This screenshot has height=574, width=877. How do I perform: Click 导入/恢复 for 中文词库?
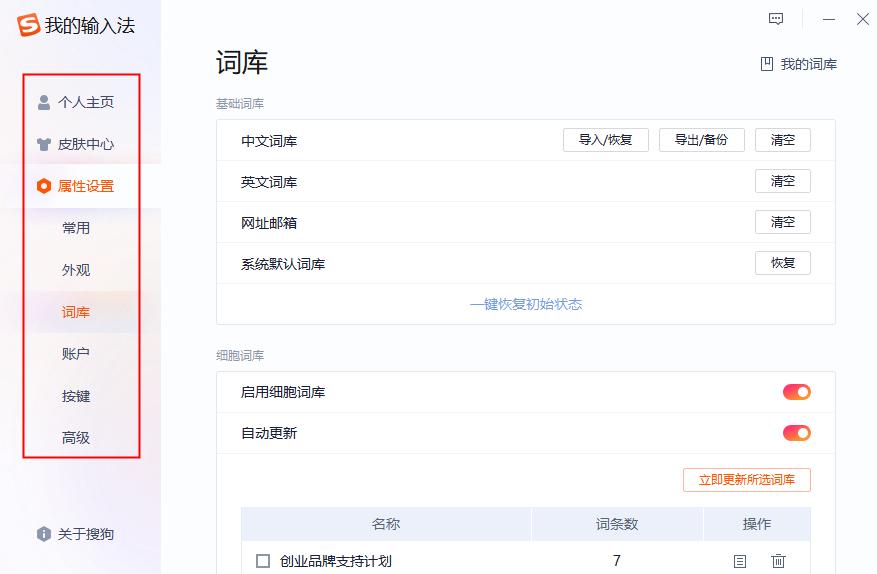pos(606,140)
